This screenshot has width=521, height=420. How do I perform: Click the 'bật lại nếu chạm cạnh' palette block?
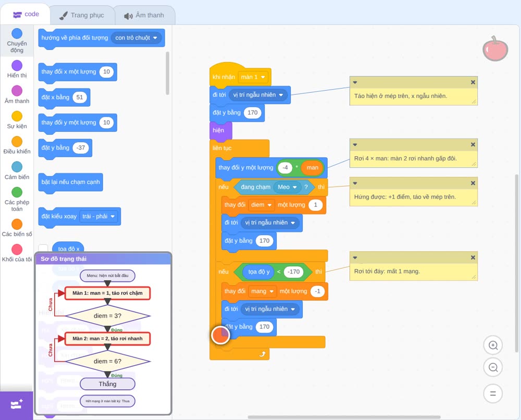(71, 182)
